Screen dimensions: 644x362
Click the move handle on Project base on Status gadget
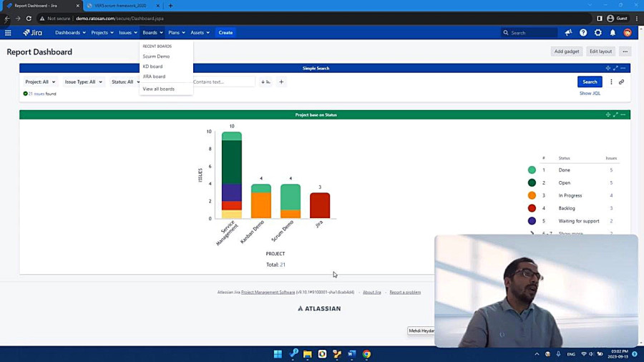[x=608, y=115]
